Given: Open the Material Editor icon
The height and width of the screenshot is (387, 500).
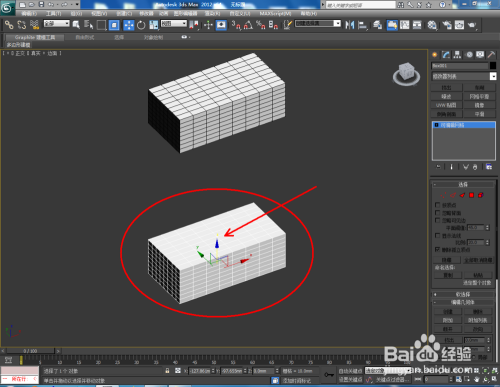Looking at the screenshot, I should [x=432, y=25].
